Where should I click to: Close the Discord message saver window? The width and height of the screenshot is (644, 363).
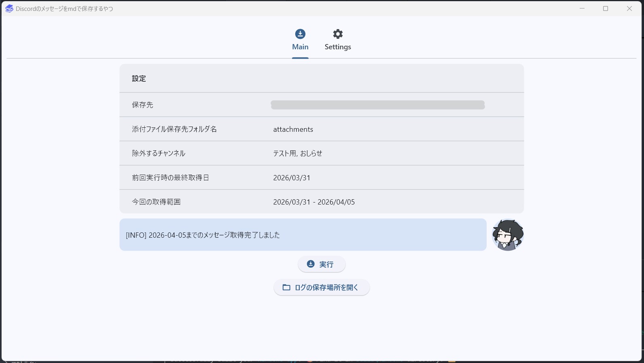pos(629,8)
